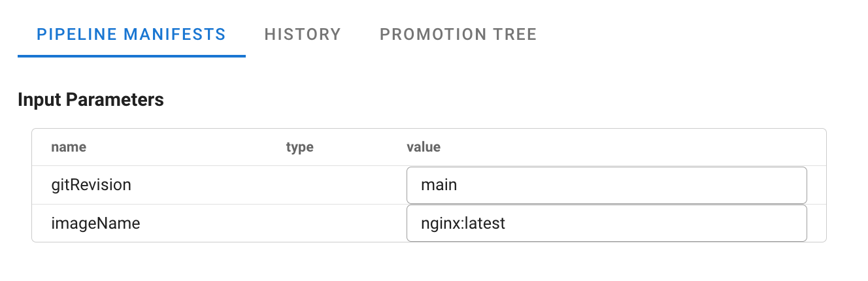The height and width of the screenshot is (281, 868).
Task: Switch to the History tab
Action: (303, 35)
